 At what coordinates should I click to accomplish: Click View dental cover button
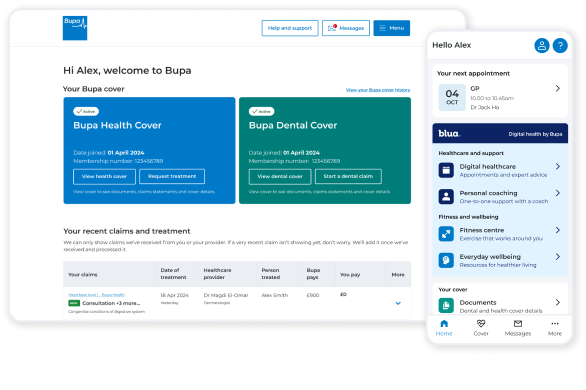pyautogui.click(x=280, y=176)
